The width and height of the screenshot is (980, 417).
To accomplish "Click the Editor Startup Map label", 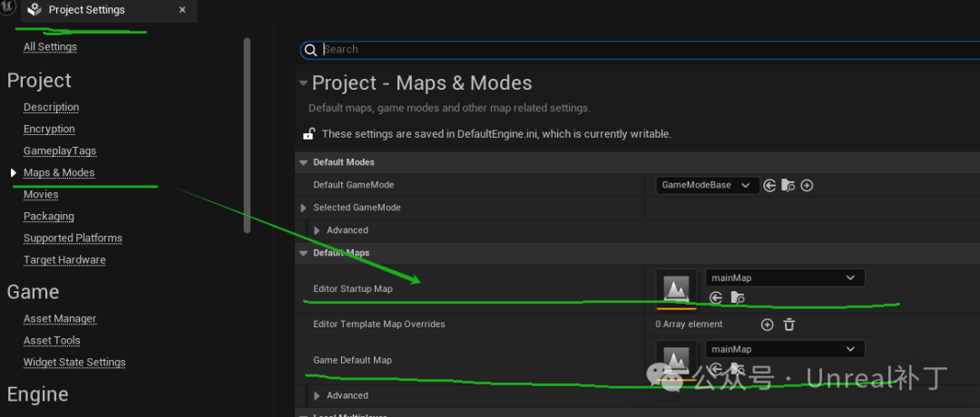I will (x=353, y=289).
